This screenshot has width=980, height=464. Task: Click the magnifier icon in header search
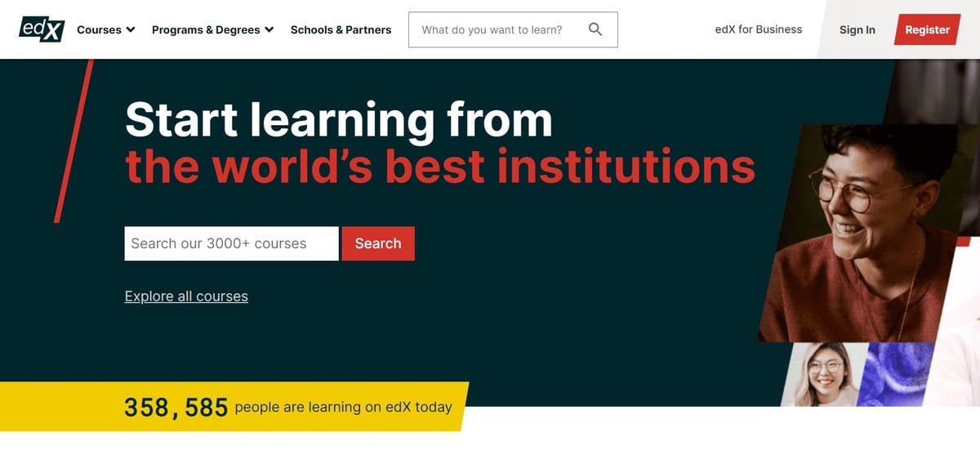[x=595, y=29]
